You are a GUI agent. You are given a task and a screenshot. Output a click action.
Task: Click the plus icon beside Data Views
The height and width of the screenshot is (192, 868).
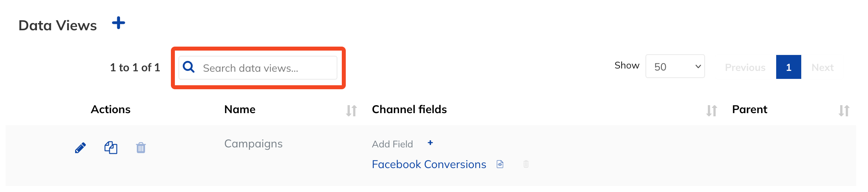118,23
